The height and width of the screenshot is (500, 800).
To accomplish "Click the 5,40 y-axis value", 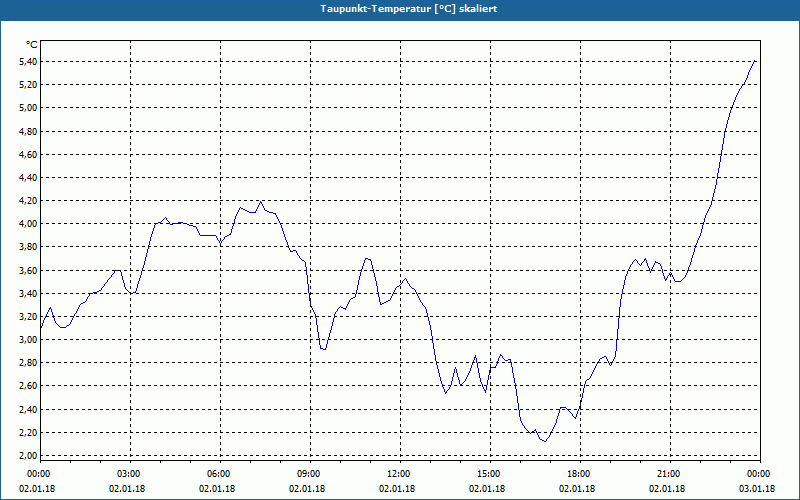I will pyautogui.click(x=29, y=61).
